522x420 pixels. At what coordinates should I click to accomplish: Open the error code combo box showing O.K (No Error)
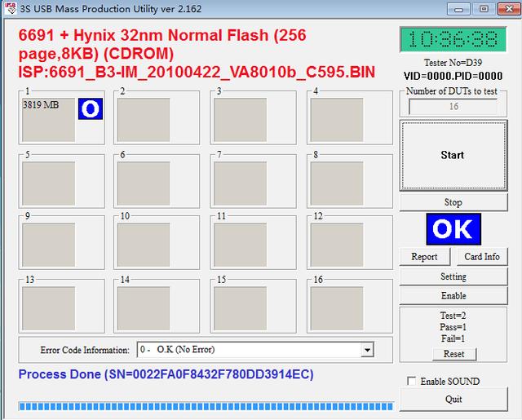pos(255,350)
